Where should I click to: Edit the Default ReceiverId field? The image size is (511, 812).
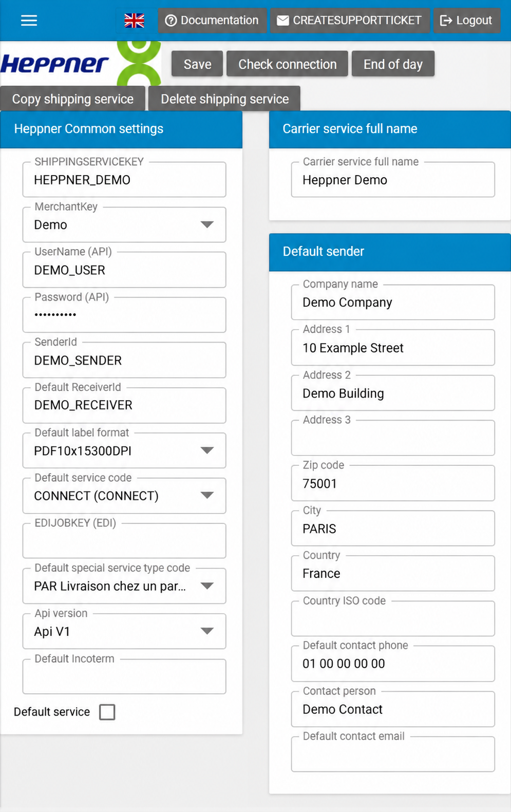124,405
